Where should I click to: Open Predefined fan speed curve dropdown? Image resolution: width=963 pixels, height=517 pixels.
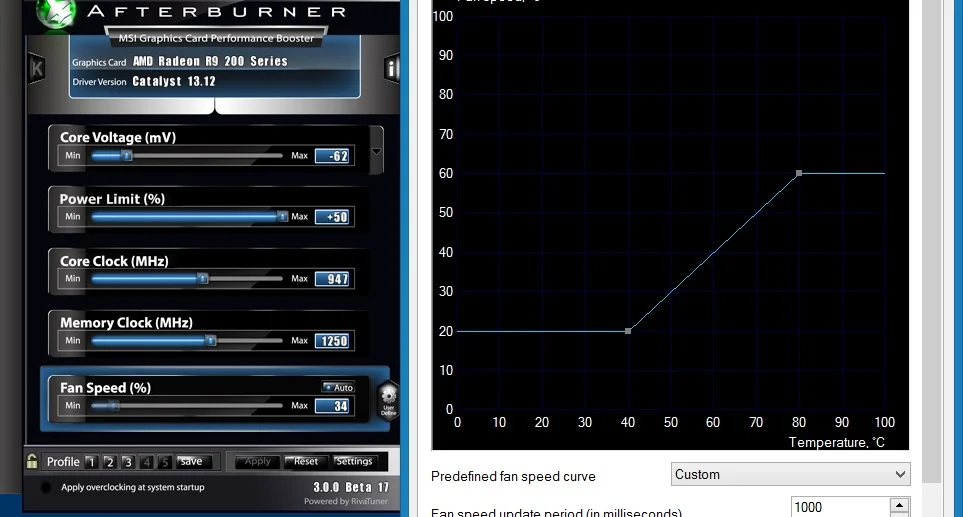point(790,474)
